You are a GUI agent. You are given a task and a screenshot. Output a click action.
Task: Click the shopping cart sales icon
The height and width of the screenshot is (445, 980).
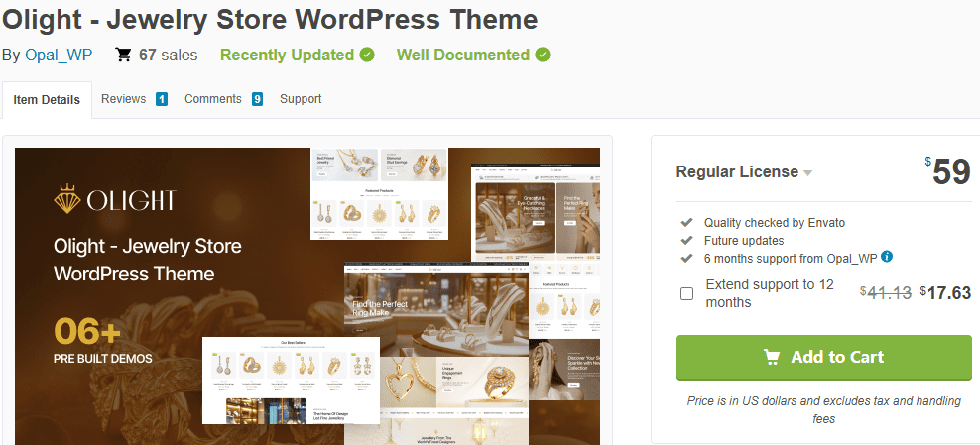pos(123,55)
